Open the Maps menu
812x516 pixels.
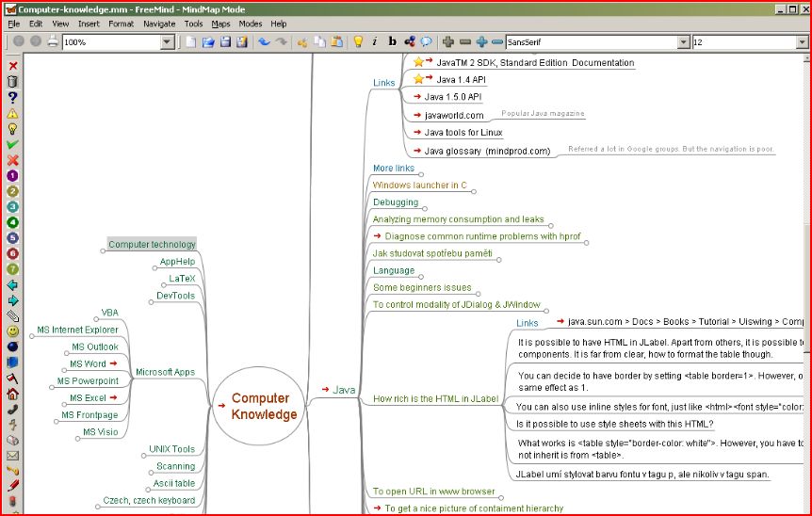(x=220, y=24)
